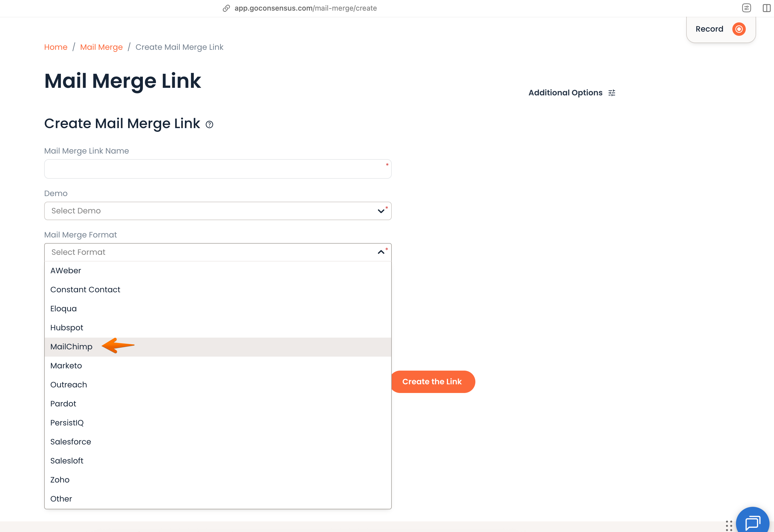Viewport: 774px width, 532px height.
Task: Choose Zoho from the format list
Action: coord(218,480)
